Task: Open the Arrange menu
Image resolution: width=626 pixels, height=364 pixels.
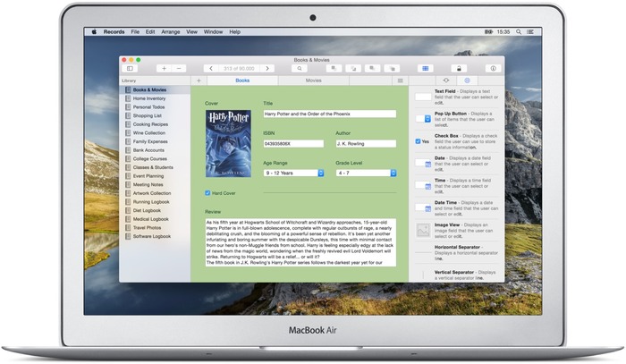Action: coord(171,32)
